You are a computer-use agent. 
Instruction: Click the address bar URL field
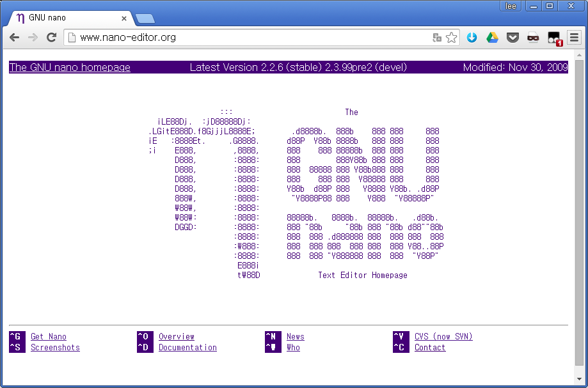[x=250, y=38]
